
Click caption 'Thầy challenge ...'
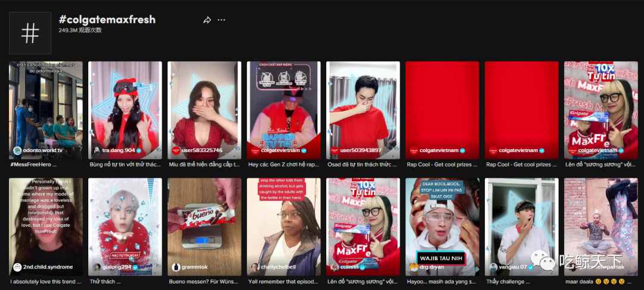coord(508,282)
